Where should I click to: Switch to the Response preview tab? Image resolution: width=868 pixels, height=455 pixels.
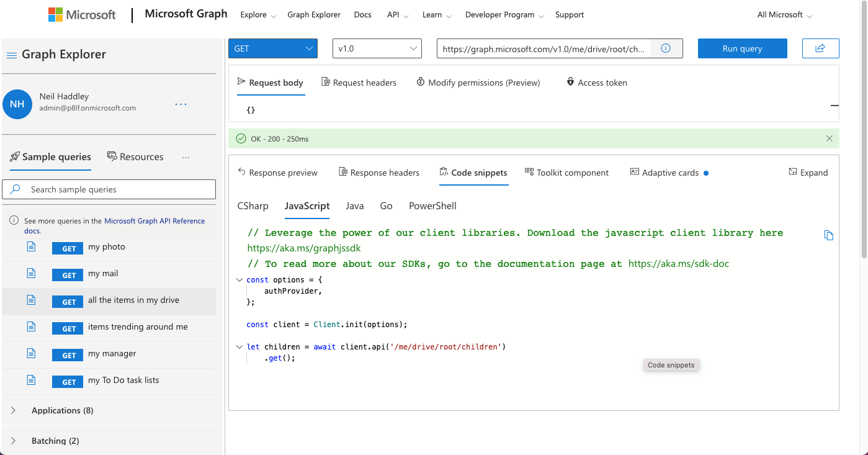tap(277, 173)
